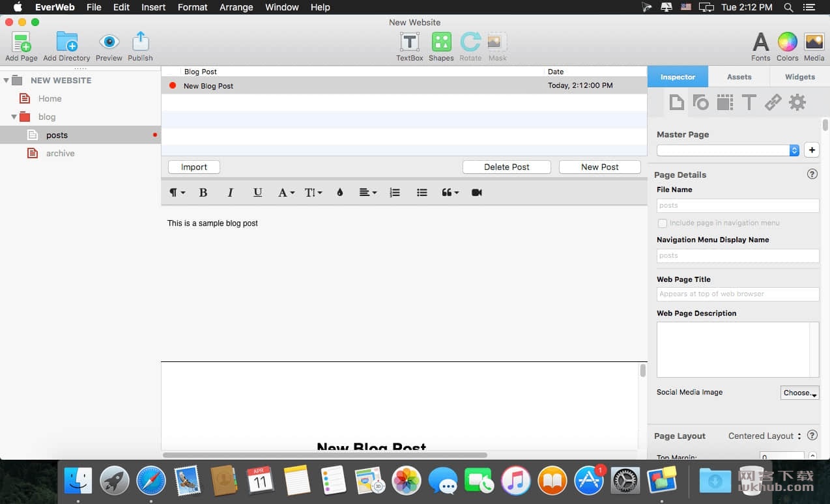The height and width of the screenshot is (504, 830).
Task: Click the Delete Post button
Action: tap(507, 167)
